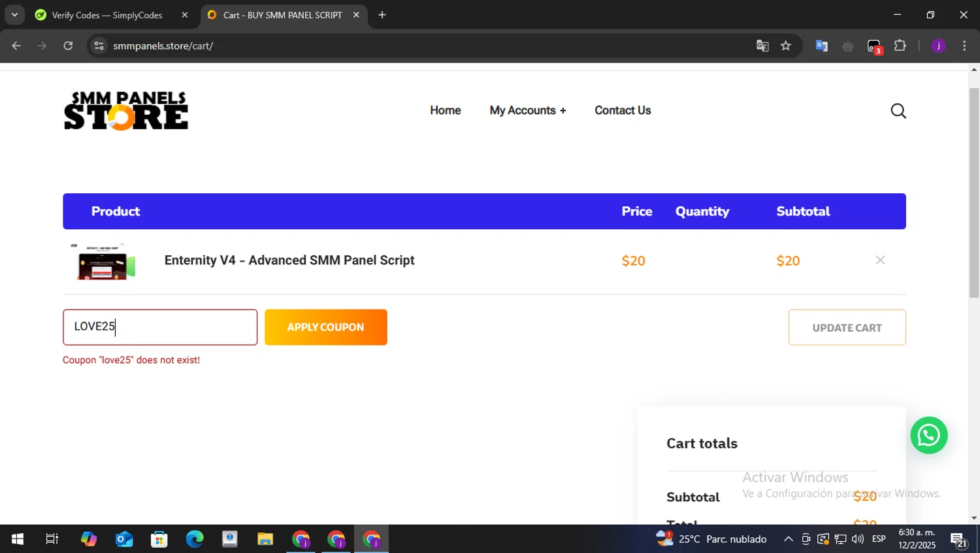This screenshot has height=553, width=980.
Task: Click the Subtotal column header
Action: [803, 212]
